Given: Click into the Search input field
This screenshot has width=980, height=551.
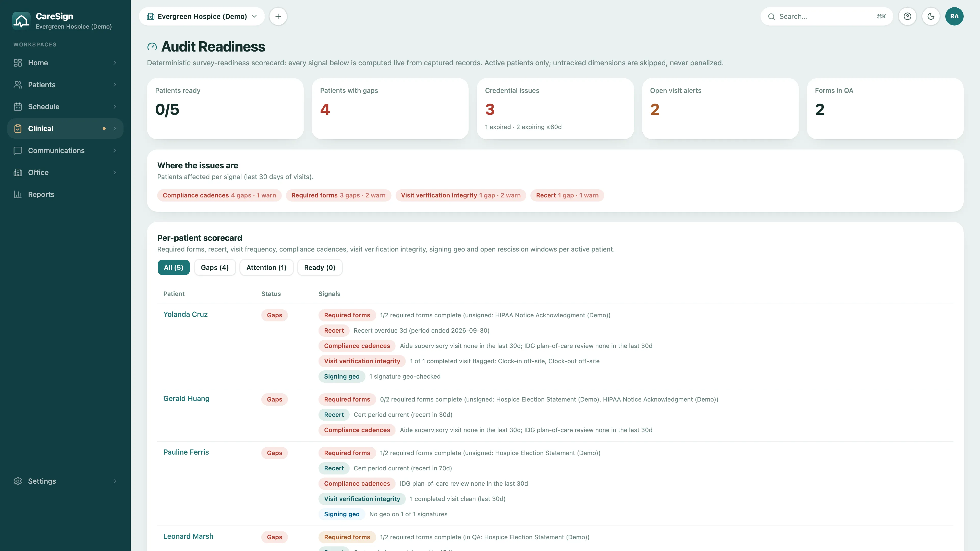Looking at the screenshot, I should (x=826, y=16).
